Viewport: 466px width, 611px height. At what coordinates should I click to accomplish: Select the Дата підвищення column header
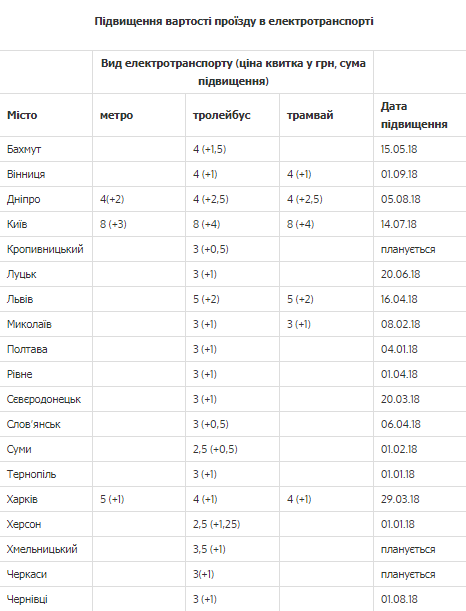click(x=414, y=115)
